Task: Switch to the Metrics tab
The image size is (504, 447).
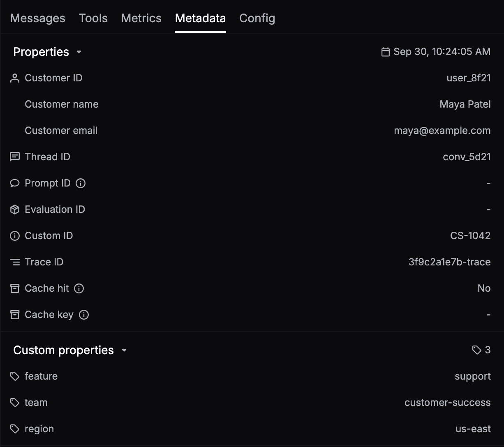Action: (x=141, y=18)
